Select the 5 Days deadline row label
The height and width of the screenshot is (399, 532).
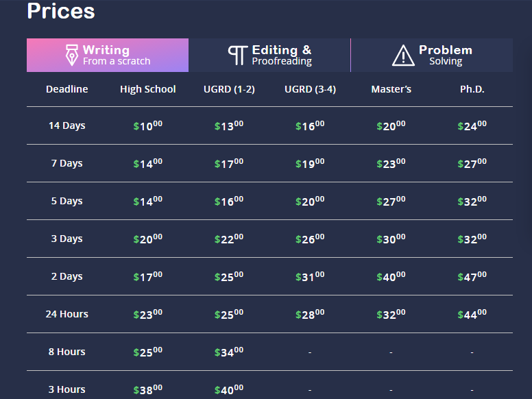(x=66, y=201)
